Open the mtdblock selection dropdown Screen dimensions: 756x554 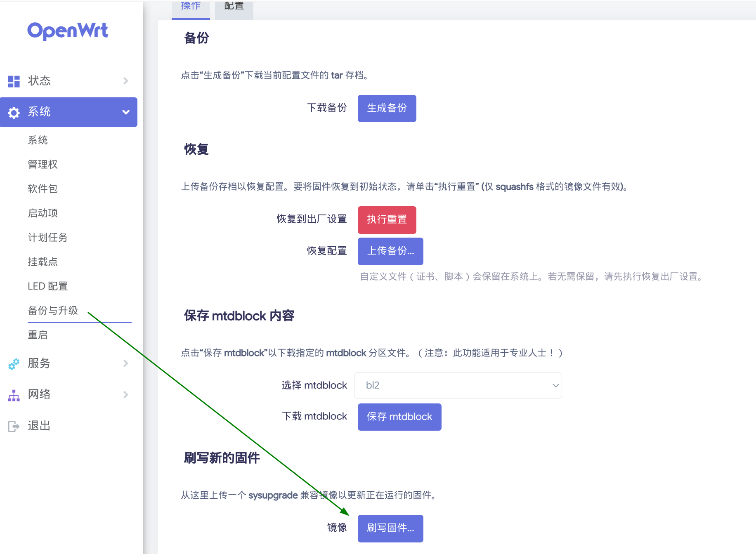(458, 385)
